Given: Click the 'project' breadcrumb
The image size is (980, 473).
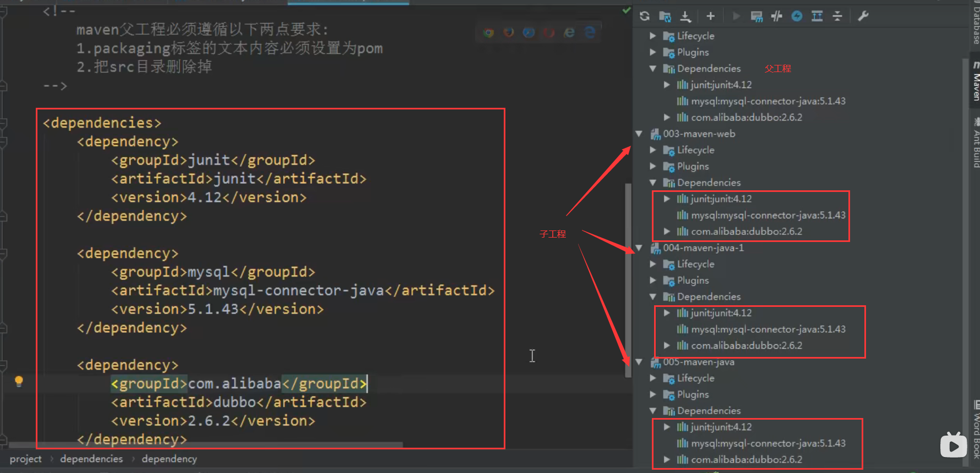Looking at the screenshot, I should pyautogui.click(x=25, y=459).
